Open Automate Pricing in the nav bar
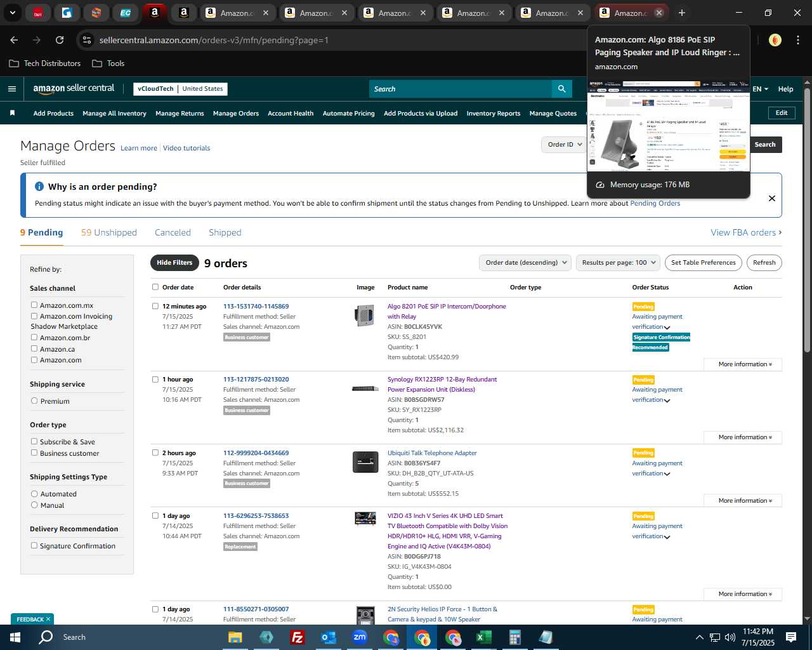 point(349,113)
